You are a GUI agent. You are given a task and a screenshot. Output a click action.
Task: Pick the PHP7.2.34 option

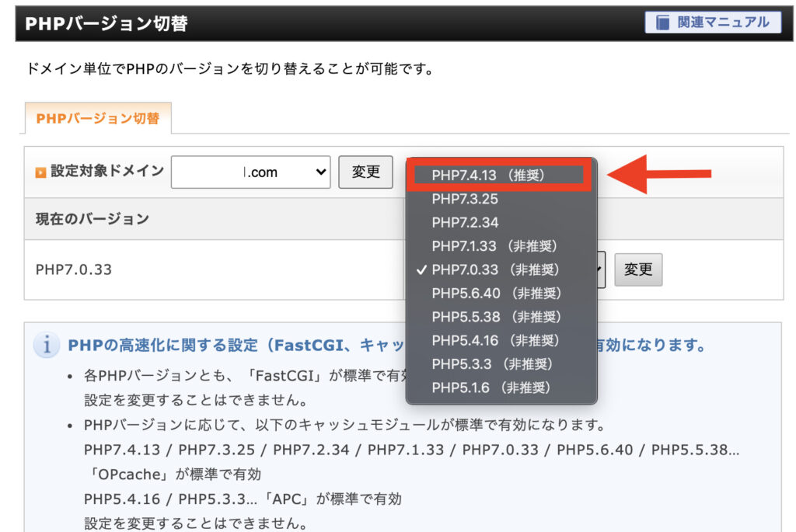click(465, 223)
